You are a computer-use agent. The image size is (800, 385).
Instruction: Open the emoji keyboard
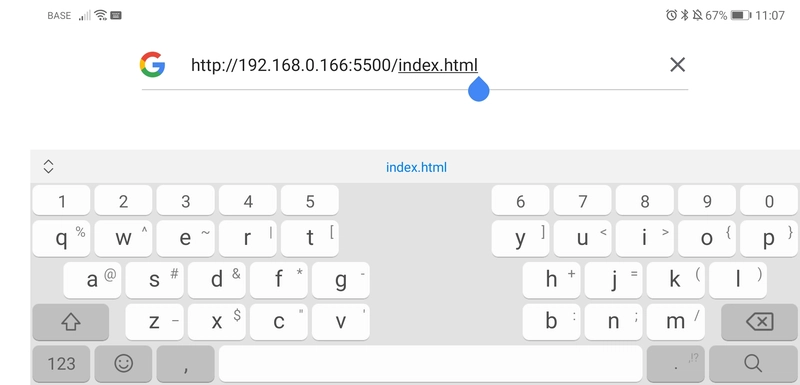tap(123, 364)
